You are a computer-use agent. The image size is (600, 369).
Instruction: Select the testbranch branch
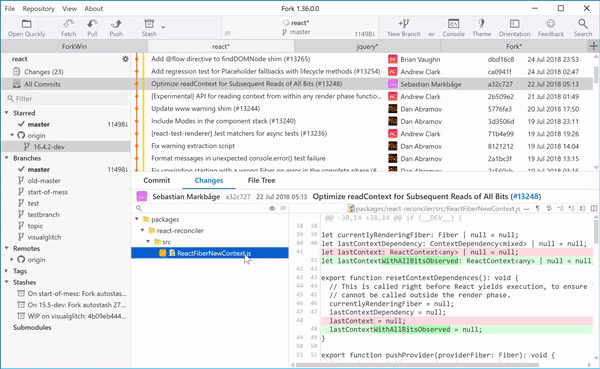(43, 214)
